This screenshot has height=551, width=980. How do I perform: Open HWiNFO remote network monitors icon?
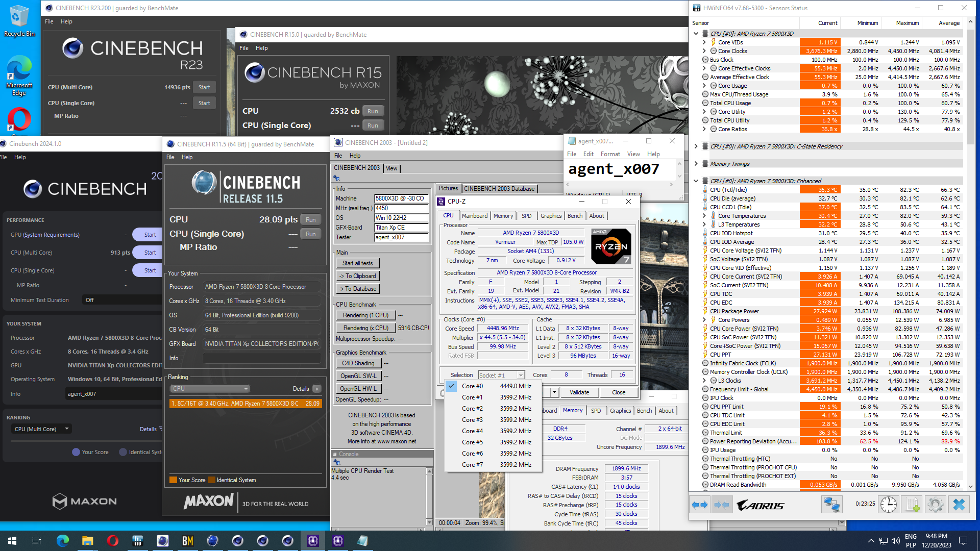pyautogui.click(x=831, y=505)
